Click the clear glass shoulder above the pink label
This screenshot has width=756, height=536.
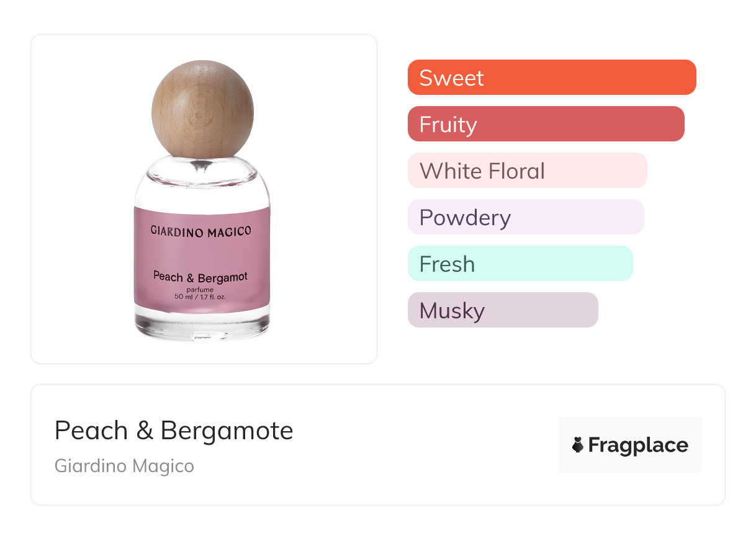[202, 186]
